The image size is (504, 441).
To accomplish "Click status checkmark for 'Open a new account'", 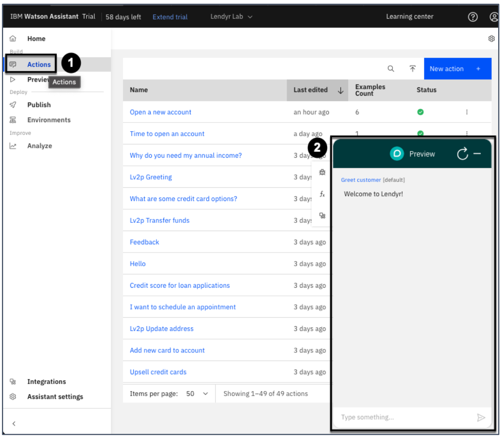I will coord(420,112).
